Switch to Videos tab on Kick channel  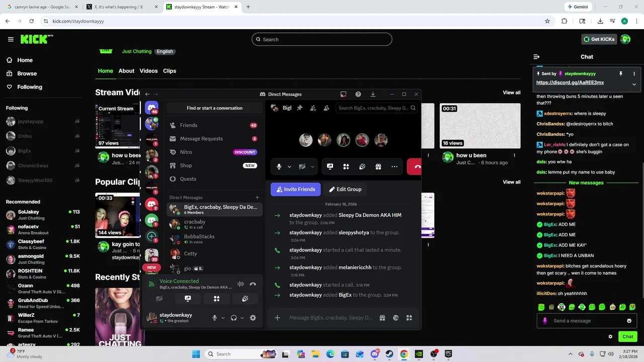pos(148,71)
